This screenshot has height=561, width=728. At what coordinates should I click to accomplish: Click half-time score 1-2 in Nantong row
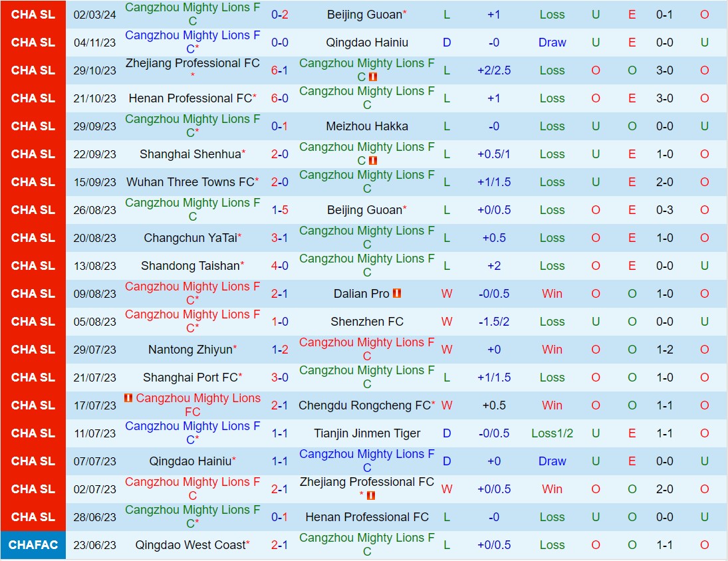[x=664, y=350]
